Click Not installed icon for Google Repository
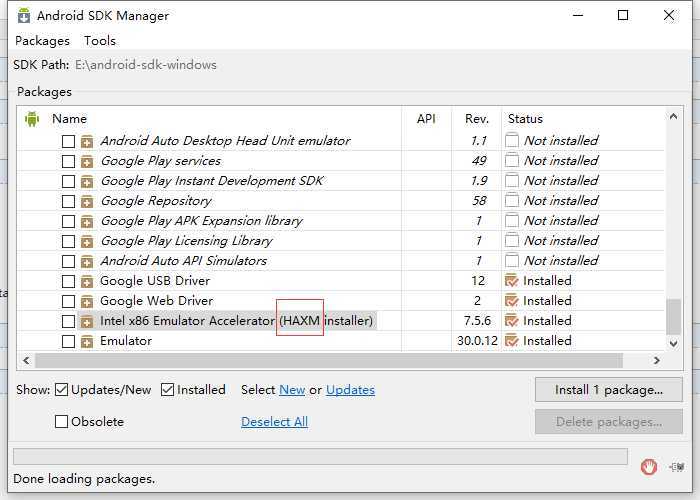This screenshot has width=700, height=500. tap(513, 201)
